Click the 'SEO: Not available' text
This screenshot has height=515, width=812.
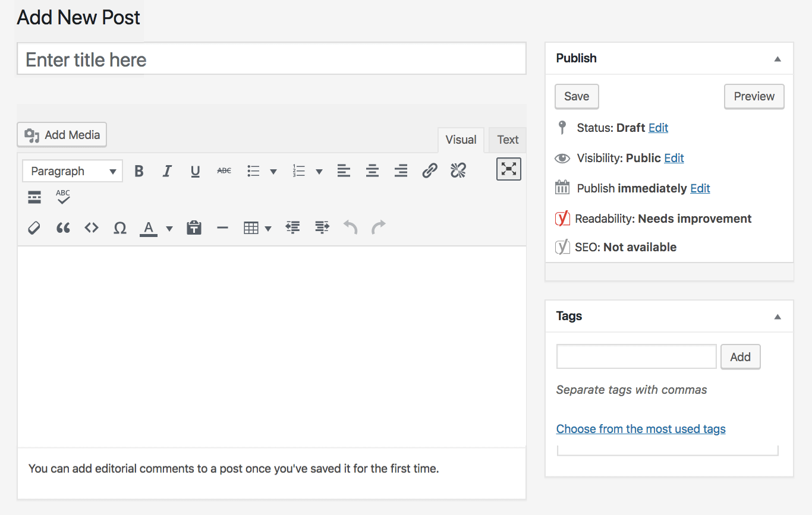coord(626,247)
